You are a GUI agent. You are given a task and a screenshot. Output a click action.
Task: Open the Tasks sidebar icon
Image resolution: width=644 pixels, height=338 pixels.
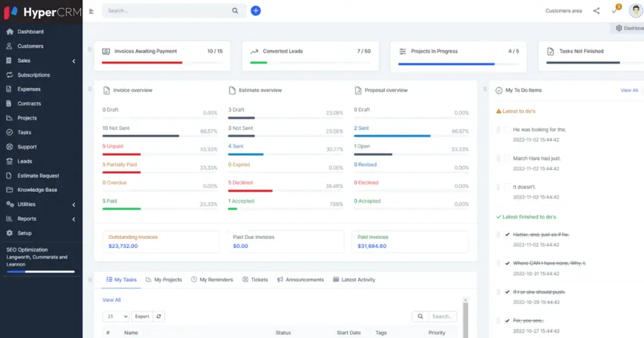pyautogui.click(x=9, y=132)
